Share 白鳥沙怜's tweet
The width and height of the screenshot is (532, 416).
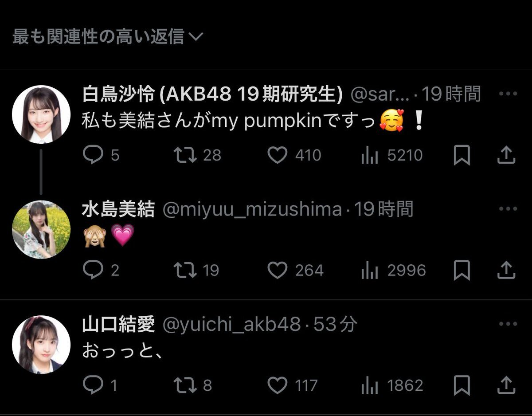506,155
